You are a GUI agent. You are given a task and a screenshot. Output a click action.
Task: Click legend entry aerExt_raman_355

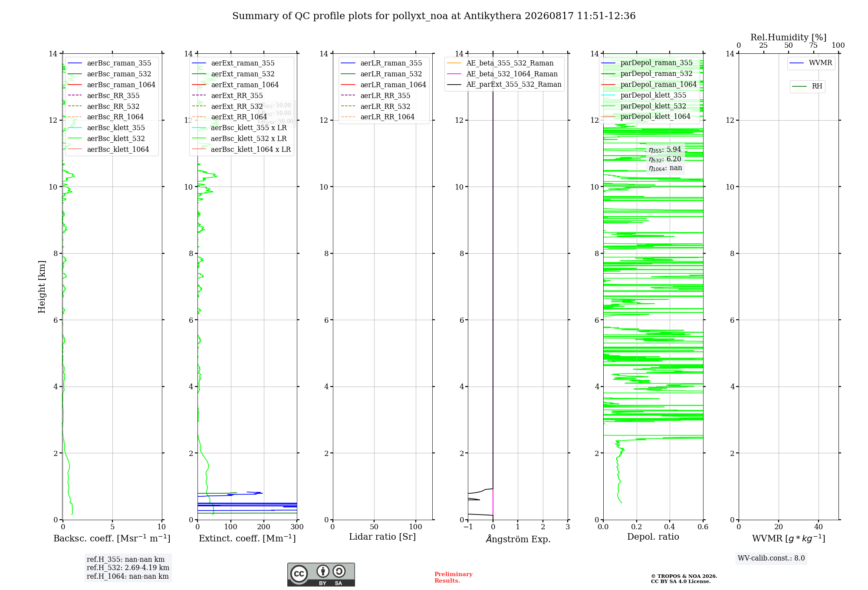(x=233, y=63)
